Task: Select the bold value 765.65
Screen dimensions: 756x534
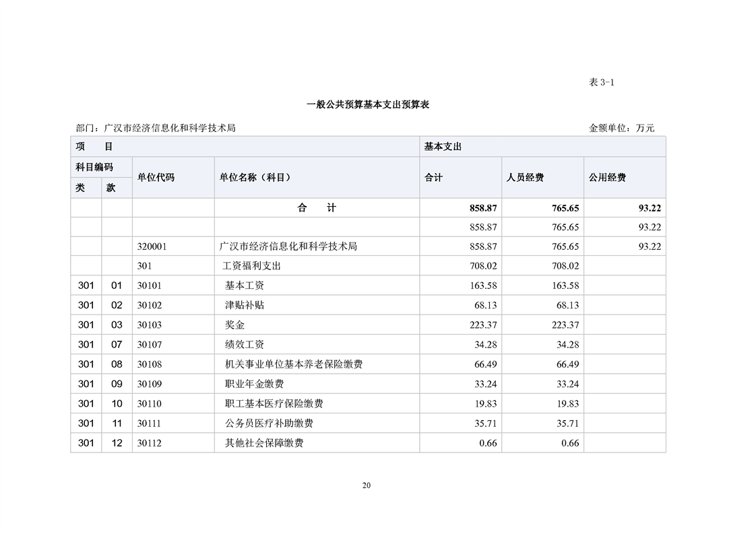Action: 565,208
